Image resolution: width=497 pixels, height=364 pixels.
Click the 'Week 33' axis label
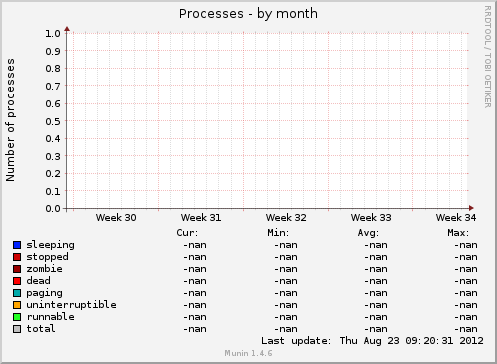(371, 218)
